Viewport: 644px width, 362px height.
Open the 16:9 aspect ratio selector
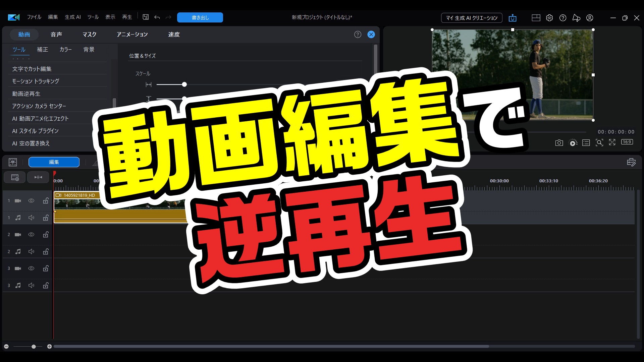point(628,142)
